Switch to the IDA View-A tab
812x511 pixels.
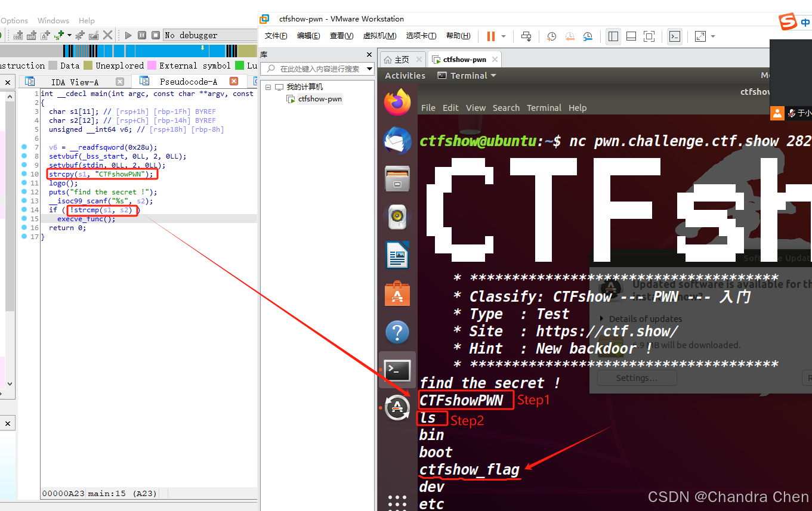pos(75,82)
